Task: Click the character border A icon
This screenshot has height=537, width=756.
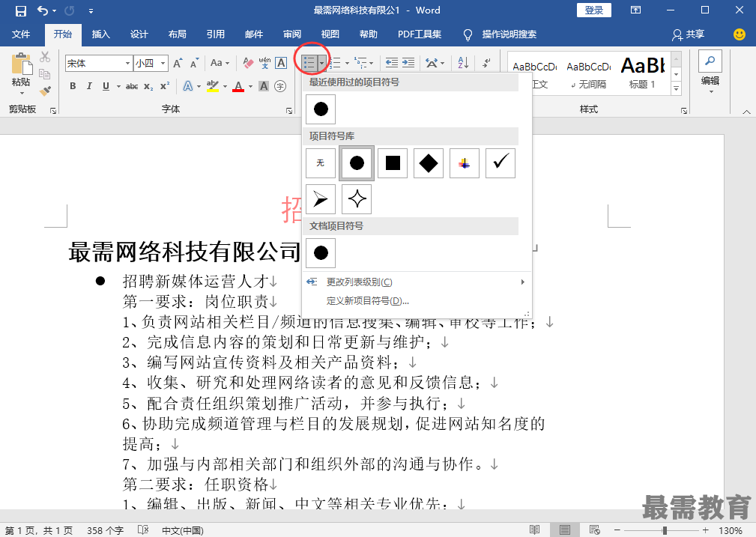Action: pos(281,63)
